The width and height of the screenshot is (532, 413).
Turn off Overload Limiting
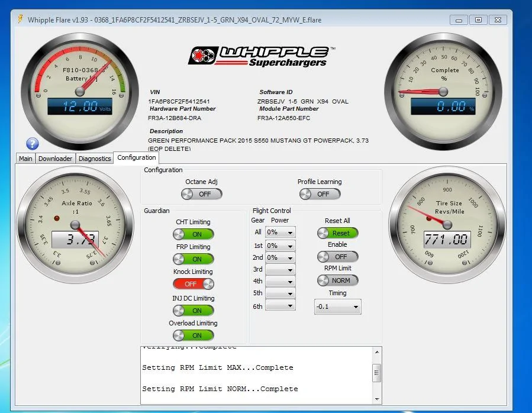tap(194, 335)
